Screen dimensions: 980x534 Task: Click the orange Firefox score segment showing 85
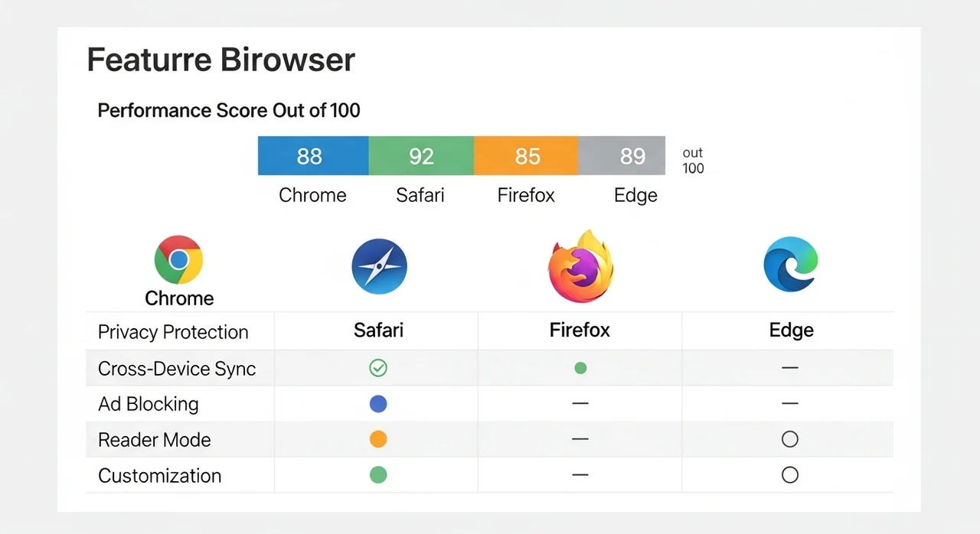(x=526, y=156)
